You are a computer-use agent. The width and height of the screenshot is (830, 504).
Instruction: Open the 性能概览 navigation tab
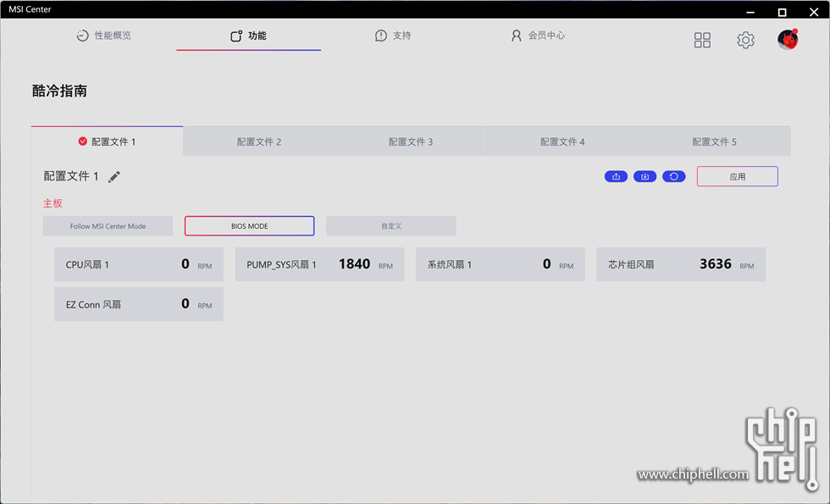[103, 36]
